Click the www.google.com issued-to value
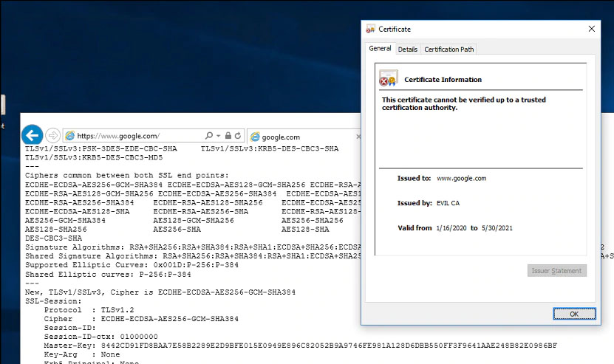614x364 pixels. (461, 179)
